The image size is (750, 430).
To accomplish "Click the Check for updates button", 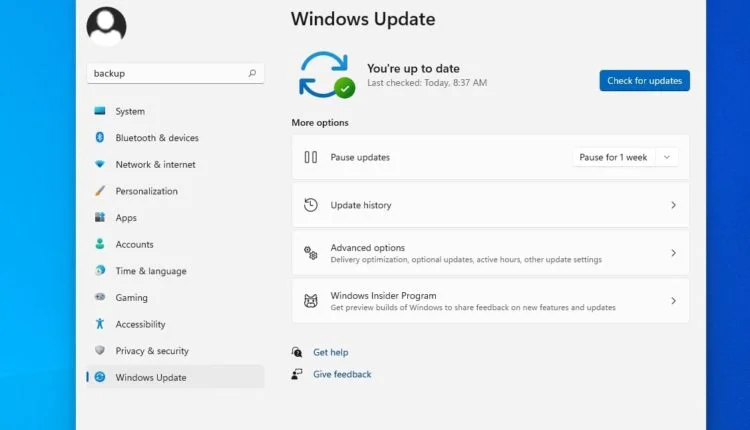I will 644,80.
